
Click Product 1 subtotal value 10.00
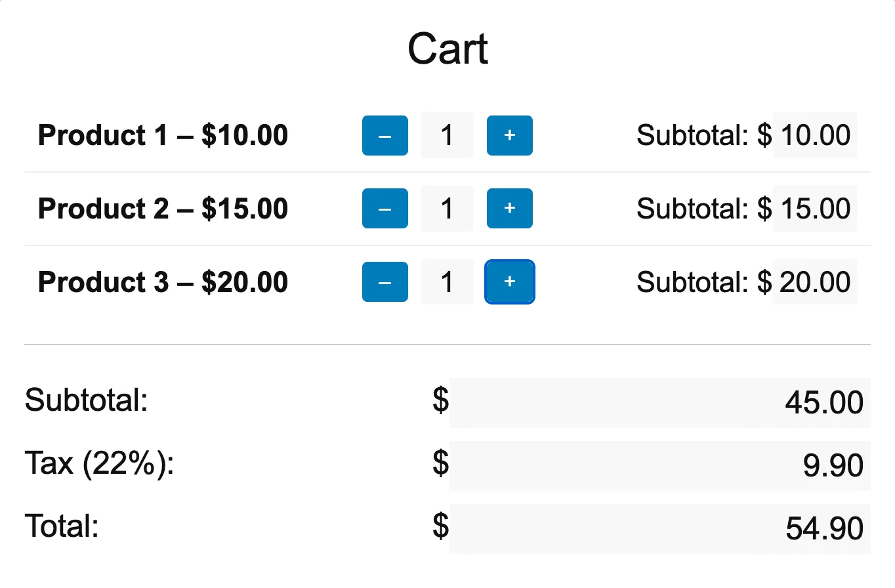(815, 136)
